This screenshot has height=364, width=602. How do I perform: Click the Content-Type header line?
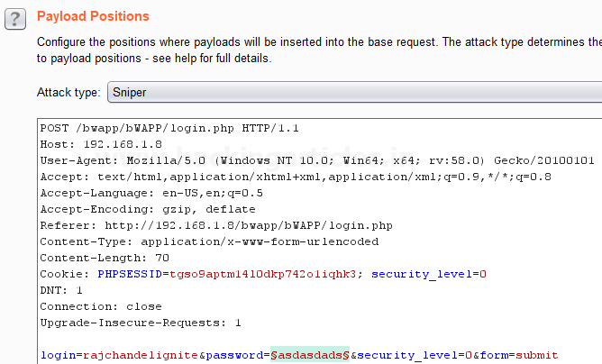coord(209,241)
